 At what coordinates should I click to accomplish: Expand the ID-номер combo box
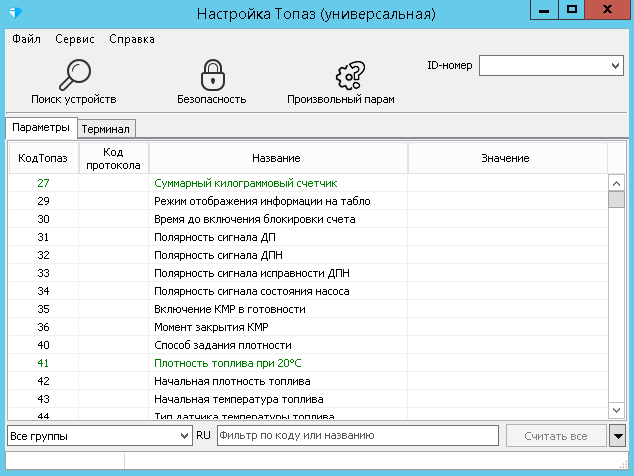point(615,66)
